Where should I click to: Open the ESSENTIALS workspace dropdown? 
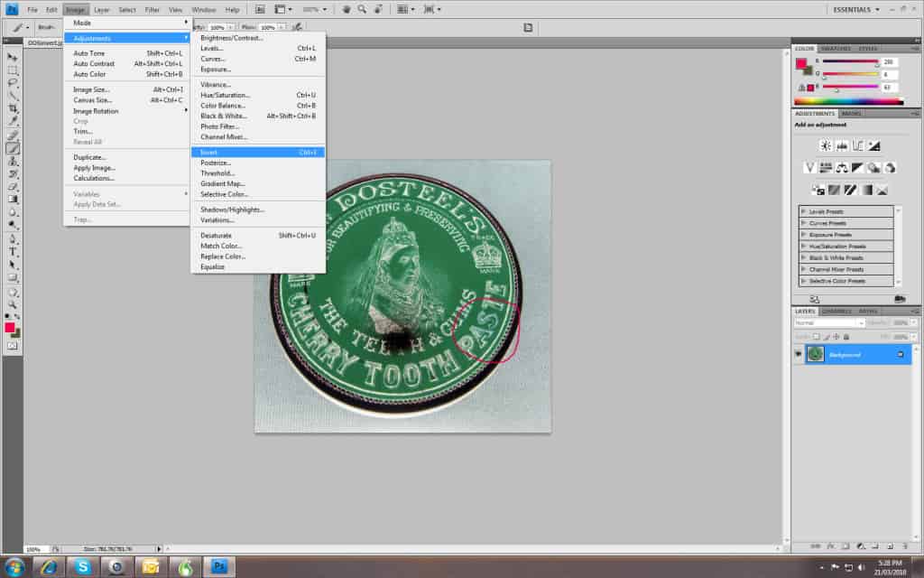856,9
